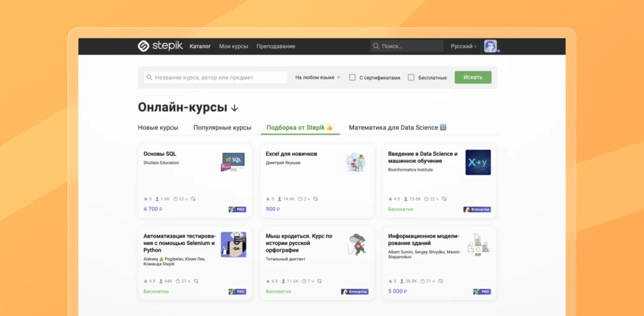Click the PRO badge on Информационное моделирование
This screenshot has height=316, width=644.
(x=482, y=291)
